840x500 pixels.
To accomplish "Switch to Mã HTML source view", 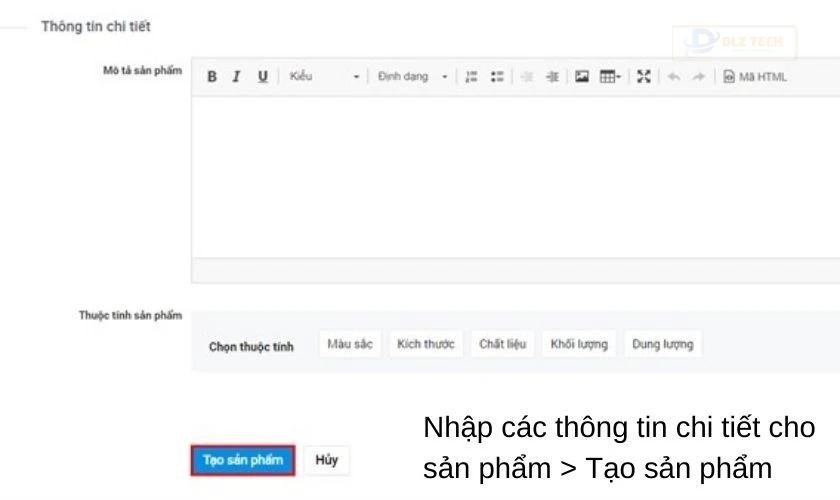I will (x=755, y=77).
